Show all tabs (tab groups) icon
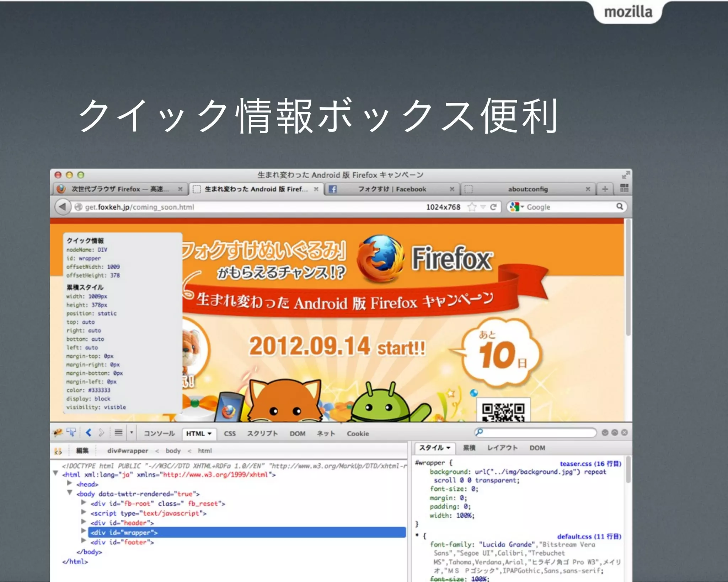Screen dimensions: 728x582 (x=624, y=188)
